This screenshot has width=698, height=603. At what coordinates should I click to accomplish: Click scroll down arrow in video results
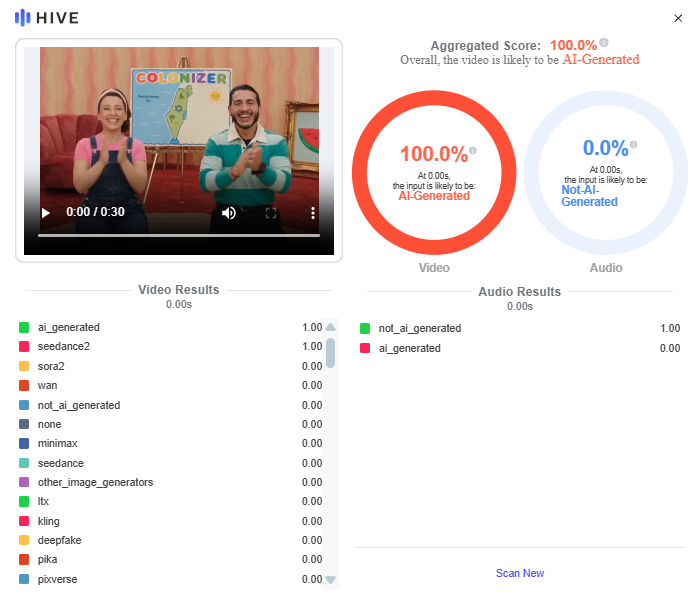click(x=330, y=579)
